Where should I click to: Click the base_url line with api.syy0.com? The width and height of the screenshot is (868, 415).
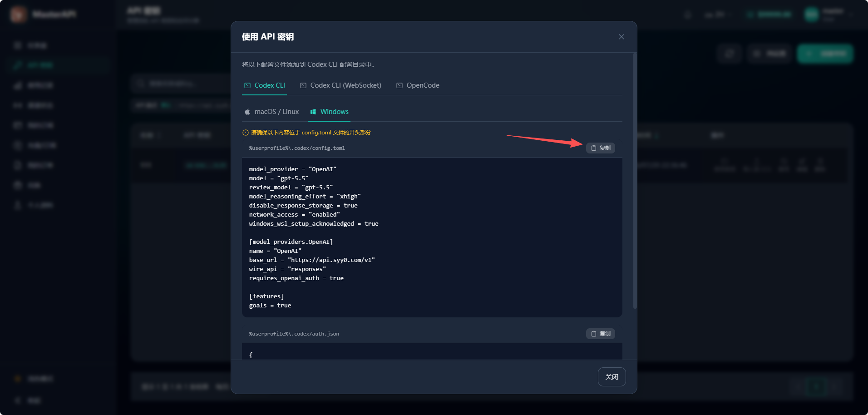pos(312,260)
